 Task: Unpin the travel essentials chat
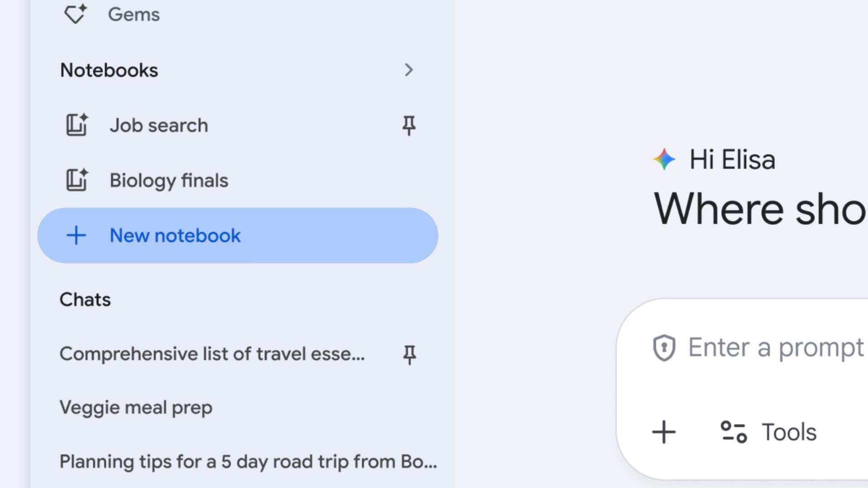409,354
